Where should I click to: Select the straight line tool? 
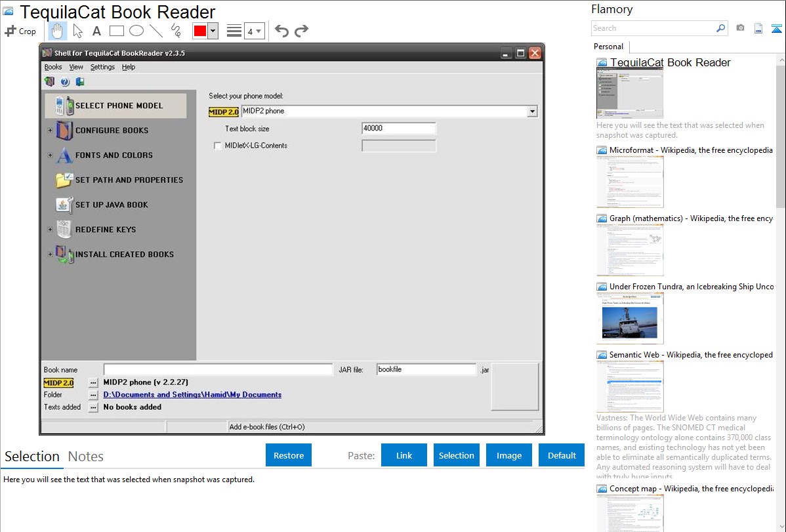pyautogui.click(x=156, y=31)
